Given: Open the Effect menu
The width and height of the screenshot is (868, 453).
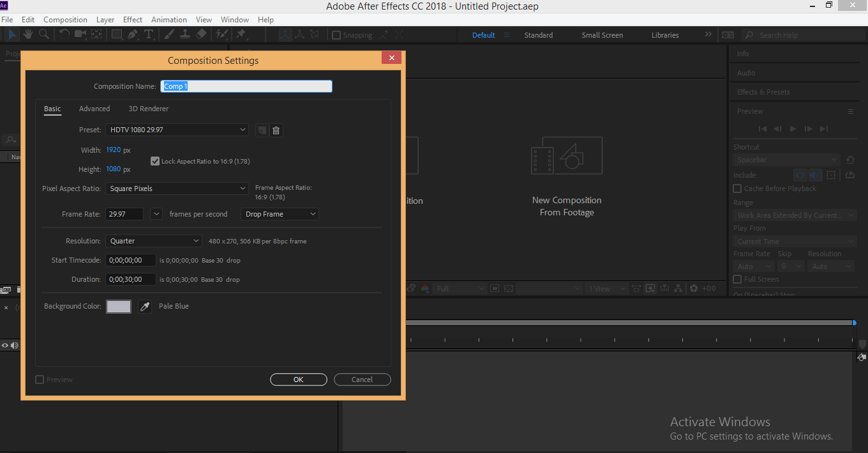Looking at the screenshot, I should tap(133, 20).
